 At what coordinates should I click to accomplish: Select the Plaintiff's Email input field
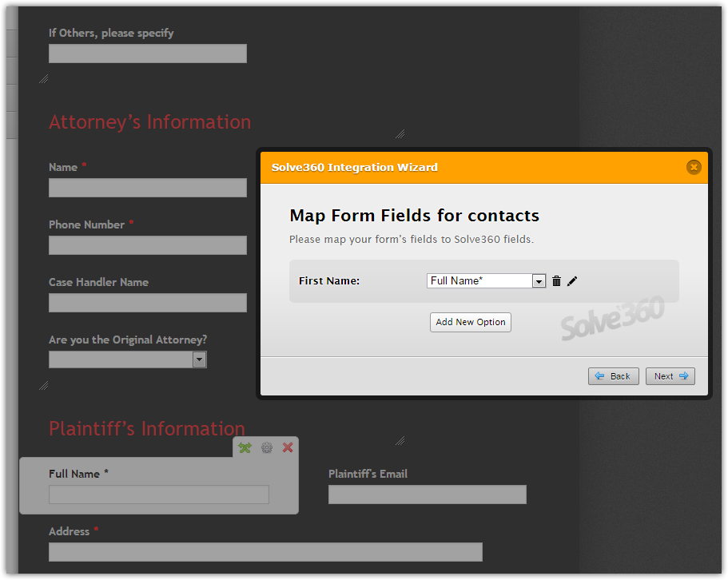427,495
